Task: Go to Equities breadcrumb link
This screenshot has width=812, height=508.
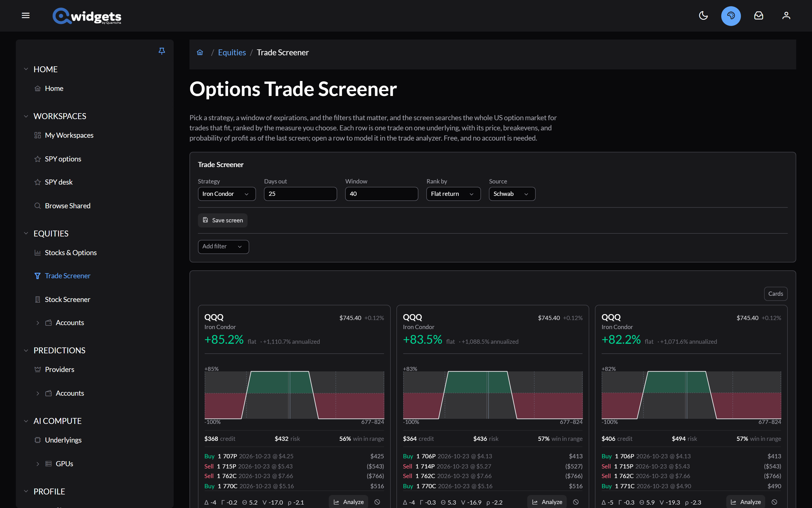Action: click(232, 52)
